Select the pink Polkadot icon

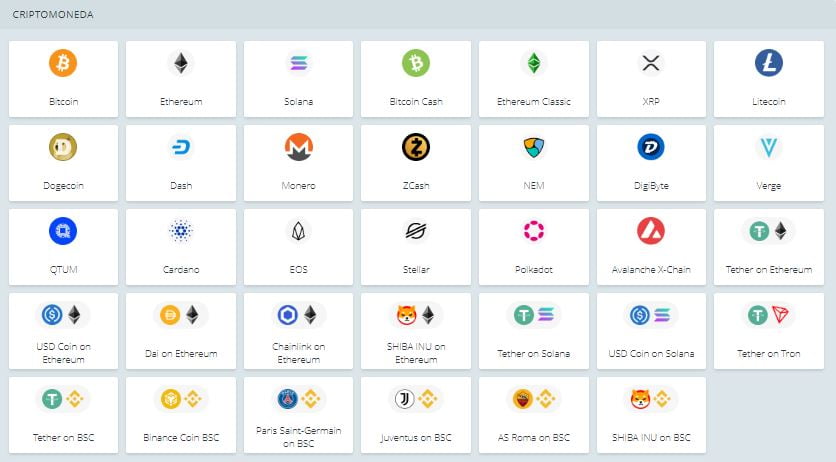(534, 231)
